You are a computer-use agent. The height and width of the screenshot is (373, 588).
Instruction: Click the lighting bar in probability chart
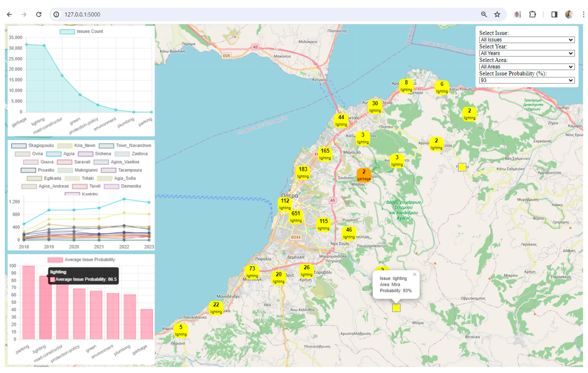pos(45,310)
